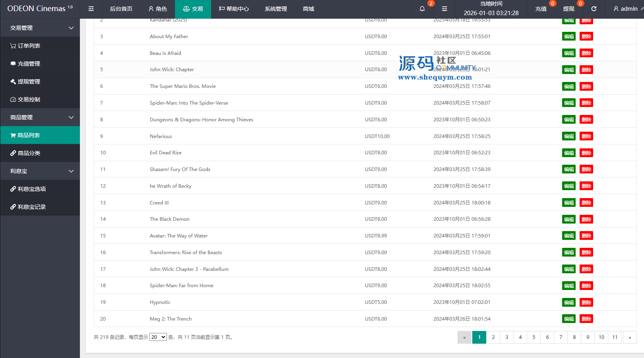Click the list icon right of the bell
644x358 pixels.
444,9
